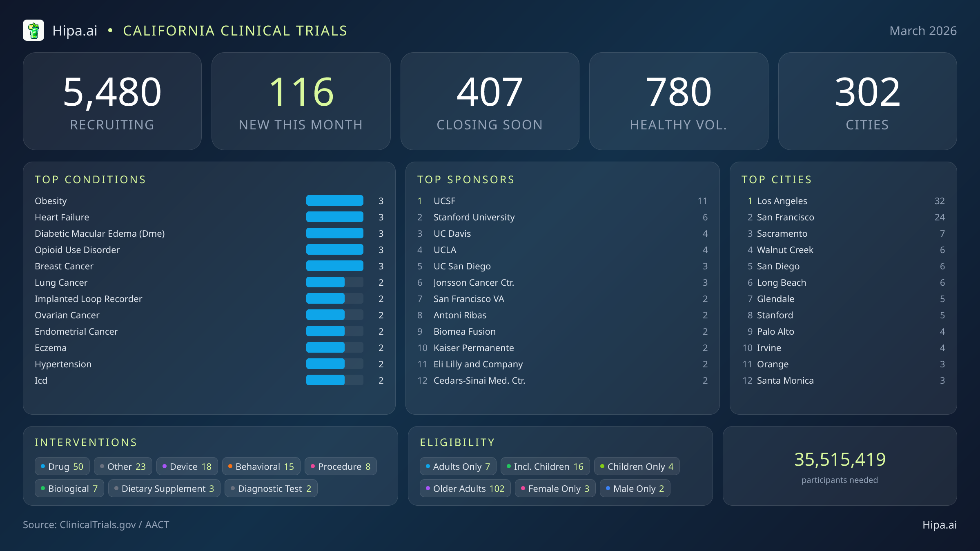Select the Device interventions chip
Viewport: 980px width, 551px height.
pyautogui.click(x=187, y=466)
